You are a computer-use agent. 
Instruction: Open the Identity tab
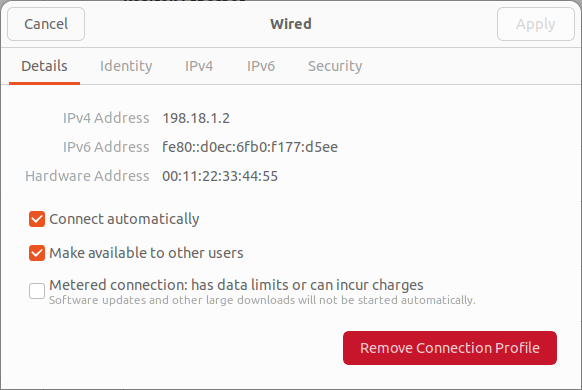click(126, 66)
